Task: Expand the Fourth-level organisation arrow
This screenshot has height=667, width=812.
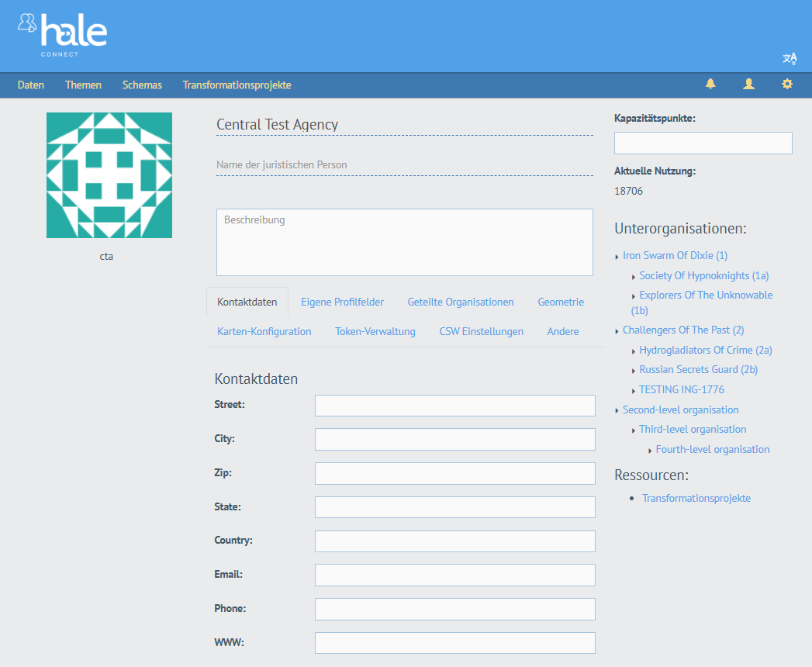Action: tap(650, 451)
